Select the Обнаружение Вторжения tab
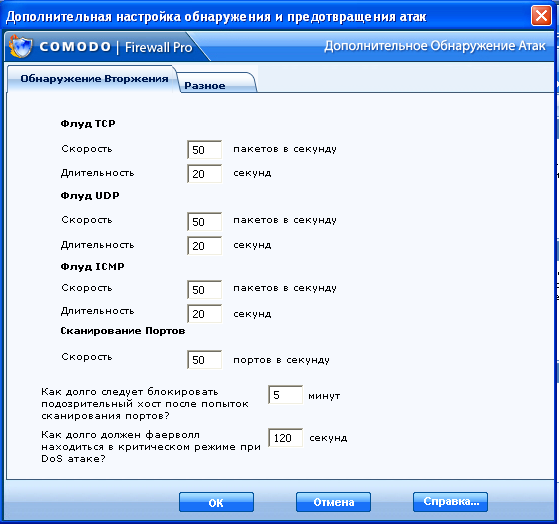 pos(92,79)
